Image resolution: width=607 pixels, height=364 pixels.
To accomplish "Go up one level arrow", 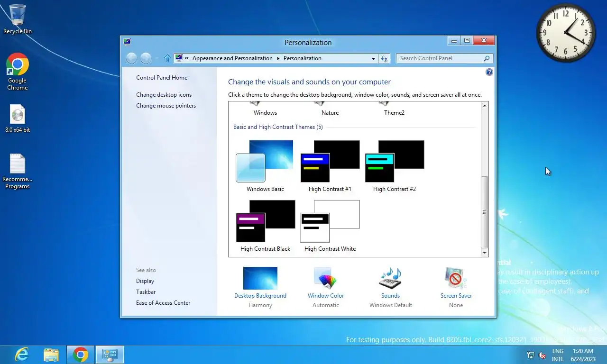I will point(167,58).
